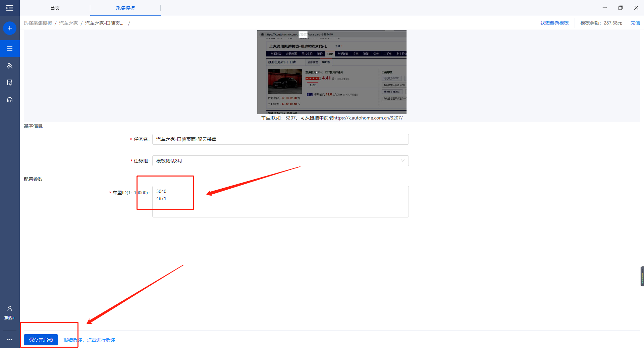This screenshot has height=348, width=644.
Task: Restore the application window size
Action: [x=621, y=8]
